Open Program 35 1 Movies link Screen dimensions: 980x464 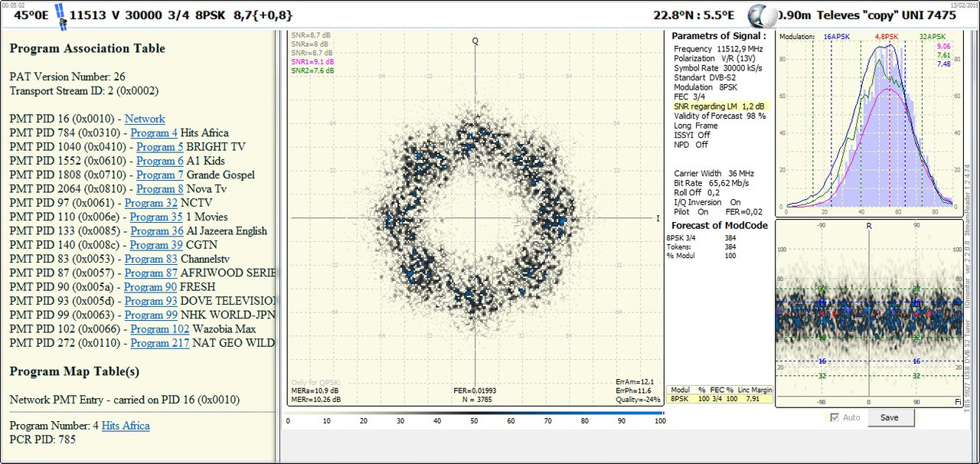tap(157, 217)
